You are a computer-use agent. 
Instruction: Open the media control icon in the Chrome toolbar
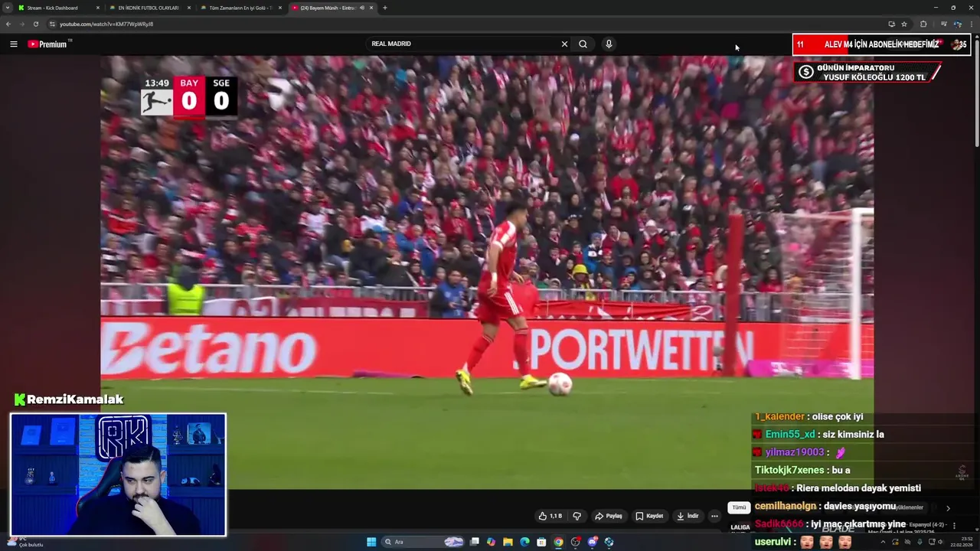pyautogui.click(x=944, y=24)
